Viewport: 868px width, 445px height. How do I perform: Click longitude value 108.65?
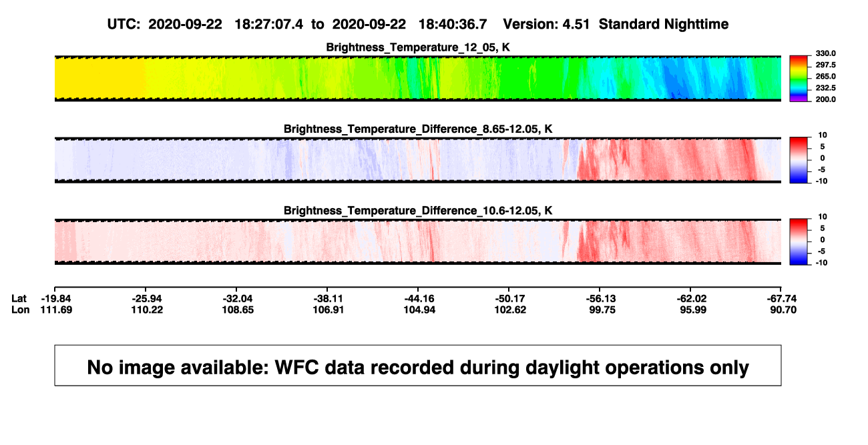coord(236,310)
